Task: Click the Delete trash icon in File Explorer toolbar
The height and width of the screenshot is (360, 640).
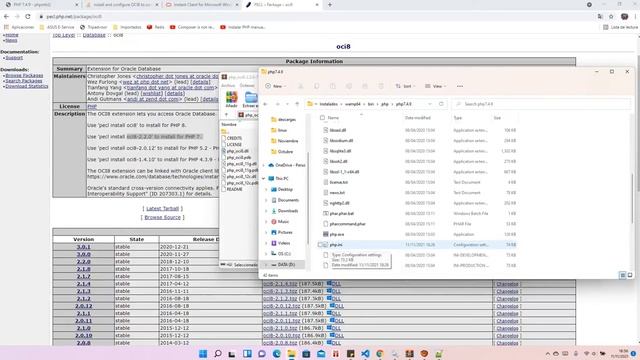Action: point(381,86)
